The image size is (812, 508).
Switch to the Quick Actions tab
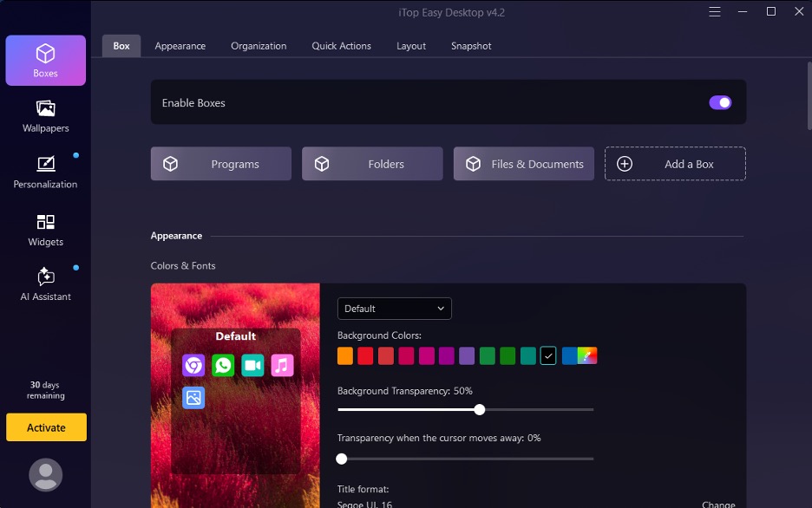tap(341, 46)
